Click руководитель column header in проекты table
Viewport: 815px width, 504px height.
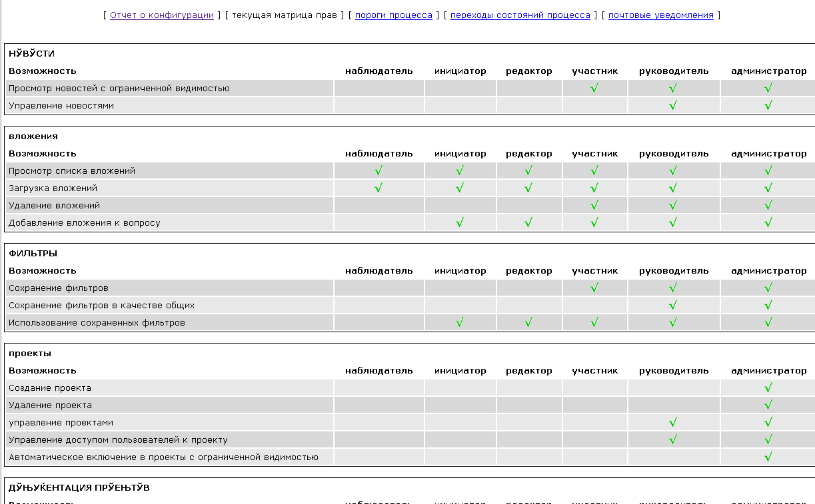click(x=674, y=370)
